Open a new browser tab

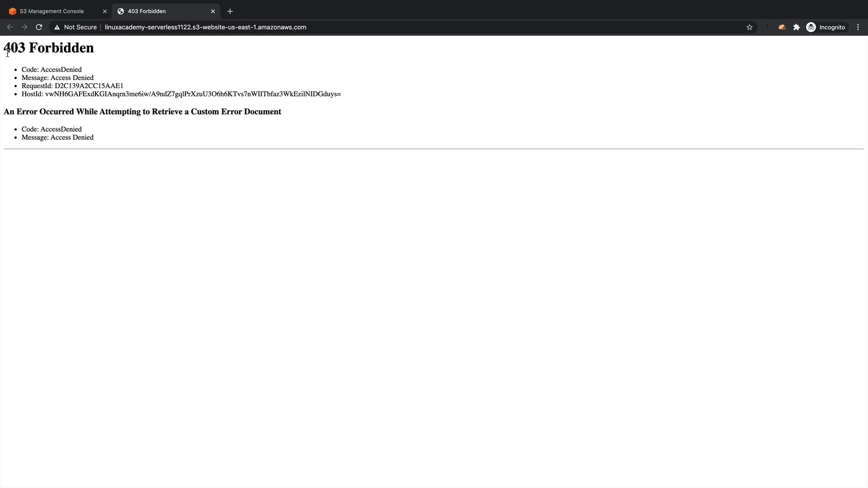(x=230, y=11)
